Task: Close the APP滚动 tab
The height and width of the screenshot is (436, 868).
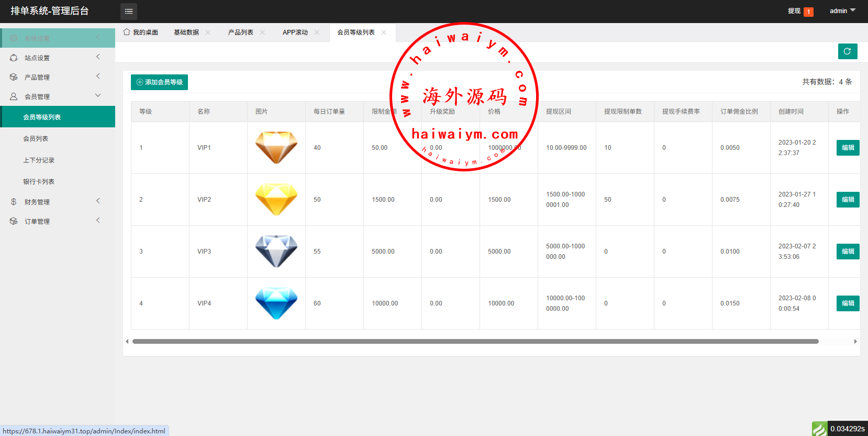Action: (x=317, y=32)
